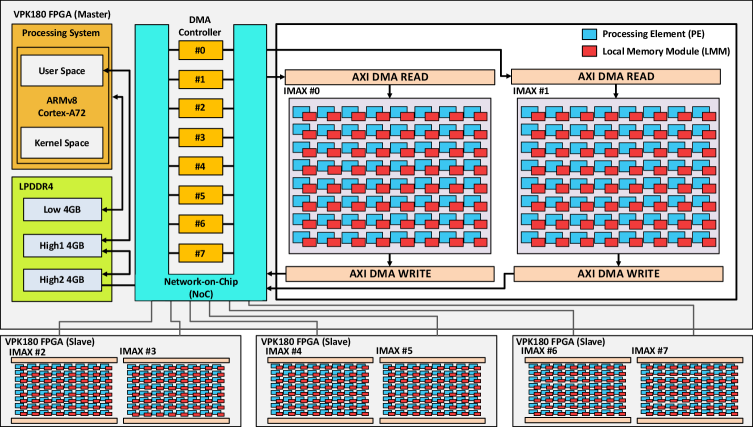Click the User Space box

61,71
